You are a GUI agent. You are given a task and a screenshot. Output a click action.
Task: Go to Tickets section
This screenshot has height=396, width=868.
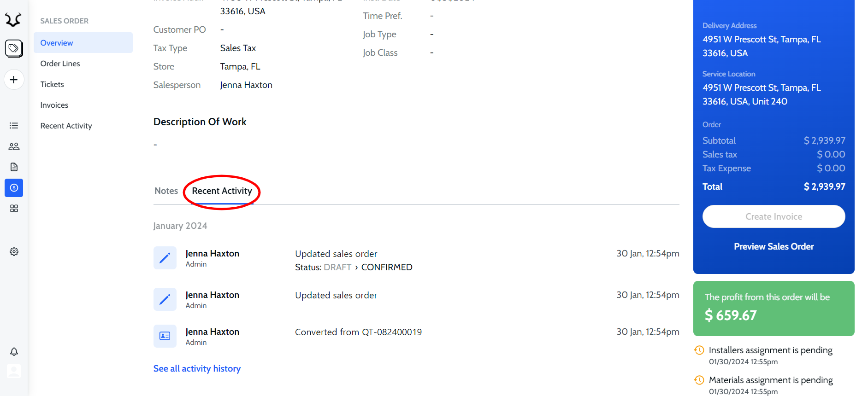(x=52, y=84)
